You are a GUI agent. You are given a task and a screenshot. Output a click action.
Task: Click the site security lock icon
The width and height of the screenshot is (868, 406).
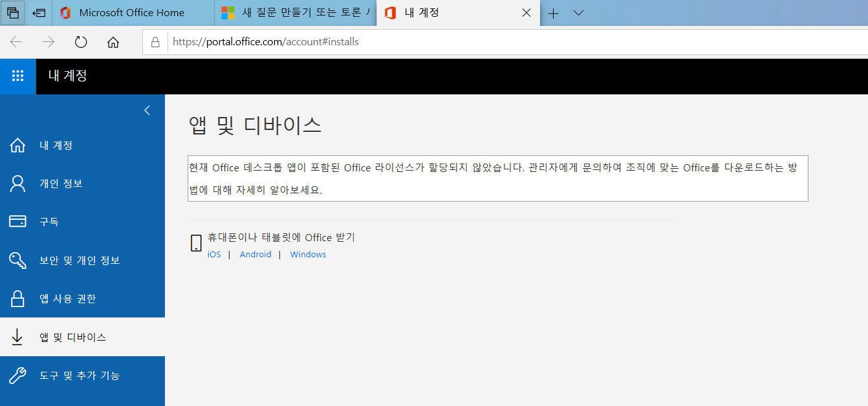155,42
